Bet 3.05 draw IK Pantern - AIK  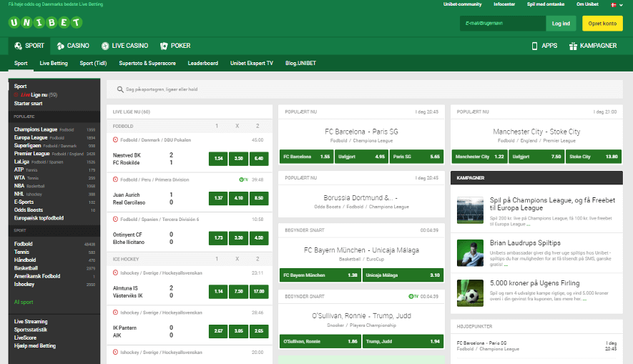click(x=239, y=331)
